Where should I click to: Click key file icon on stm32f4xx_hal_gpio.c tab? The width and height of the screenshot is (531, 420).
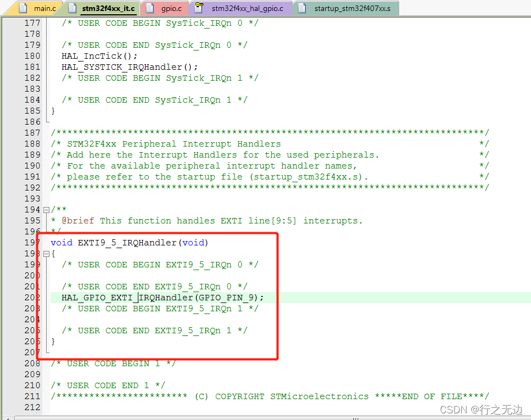[x=199, y=8]
